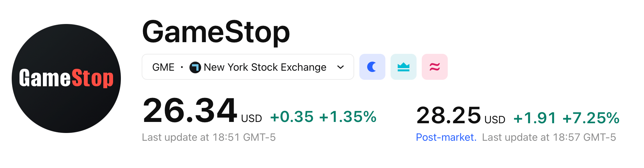
Task: Click the GameStop circular logo
Action: 66,78
